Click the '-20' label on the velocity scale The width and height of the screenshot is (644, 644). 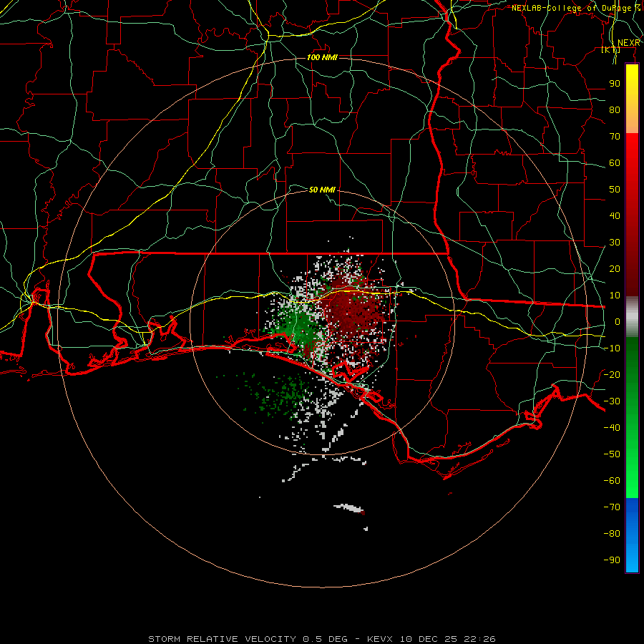point(612,374)
